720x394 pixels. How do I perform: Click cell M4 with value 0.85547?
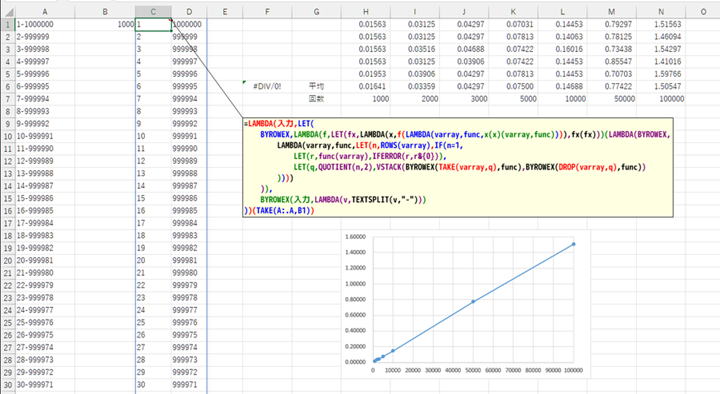tap(612, 62)
